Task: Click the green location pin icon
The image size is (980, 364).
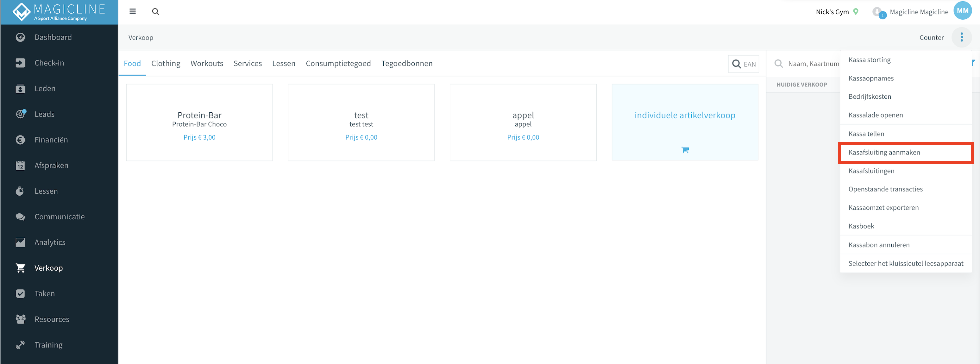Action: pos(856,11)
